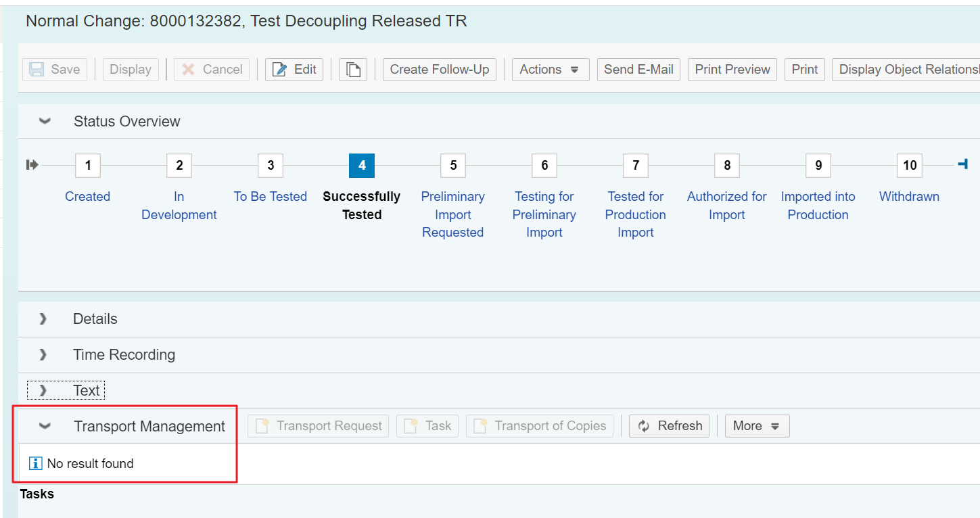
Task: Click the status bar start arrow icon
Action: [32, 165]
